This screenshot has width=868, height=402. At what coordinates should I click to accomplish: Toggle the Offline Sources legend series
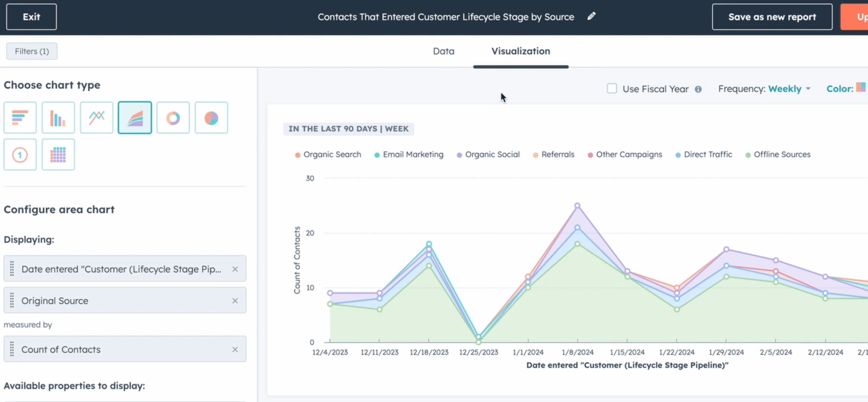(x=778, y=154)
